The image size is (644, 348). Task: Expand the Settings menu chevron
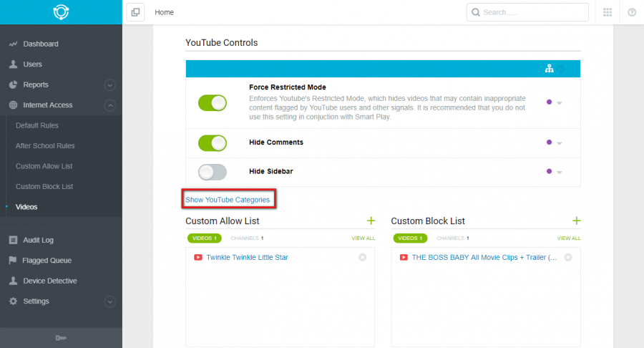tap(109, 301)
